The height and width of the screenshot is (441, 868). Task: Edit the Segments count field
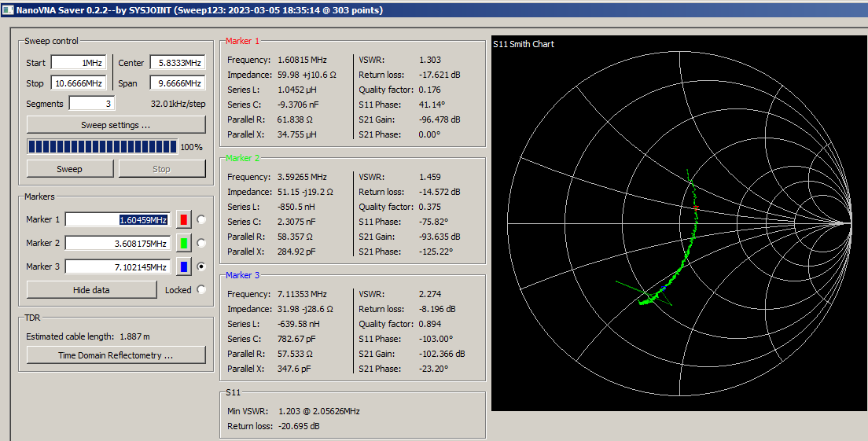(x=92, y=104)
